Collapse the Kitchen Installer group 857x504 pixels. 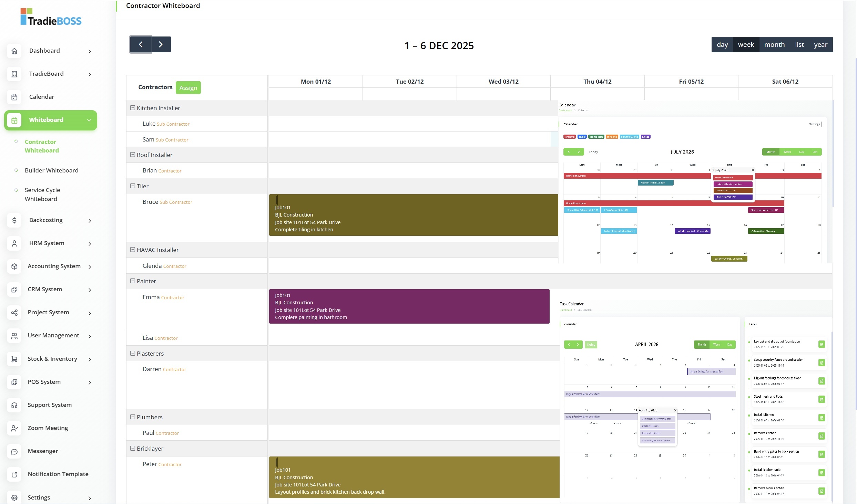(132, 108)
